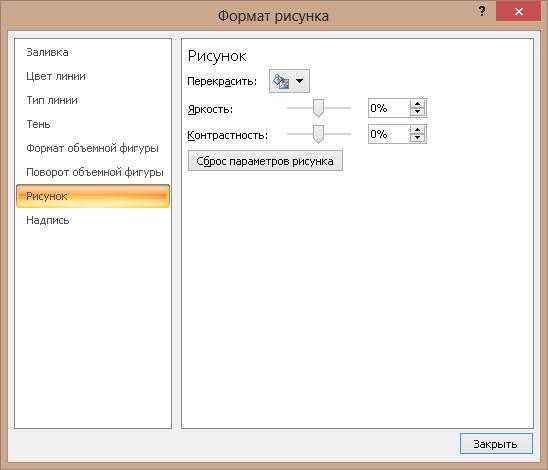Viewport: 548px width, 470px height.
Task: Open the Формат объемной фигуры section
Action: point(93,148)
